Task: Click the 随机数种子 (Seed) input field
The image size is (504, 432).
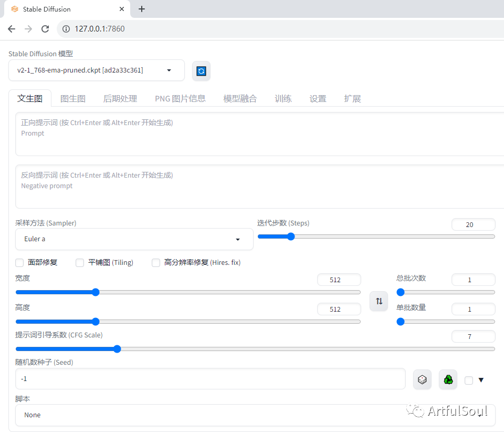Action: pos(211,379)
